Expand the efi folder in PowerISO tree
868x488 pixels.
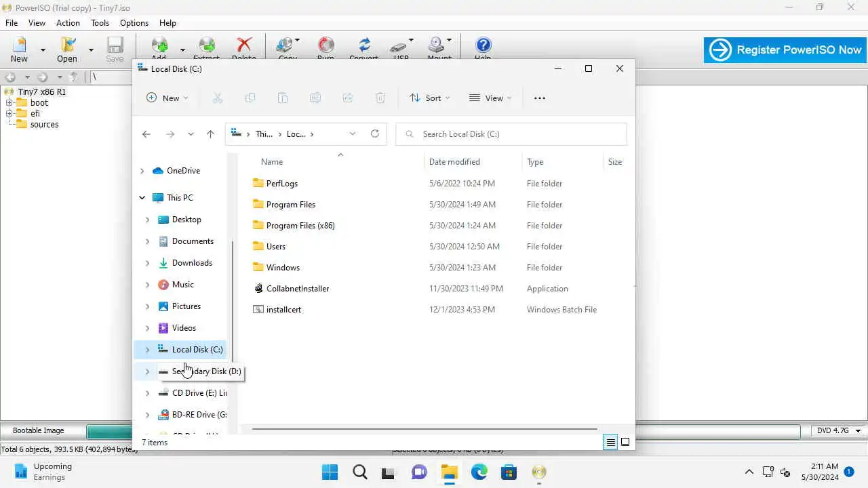coord(9,114)
